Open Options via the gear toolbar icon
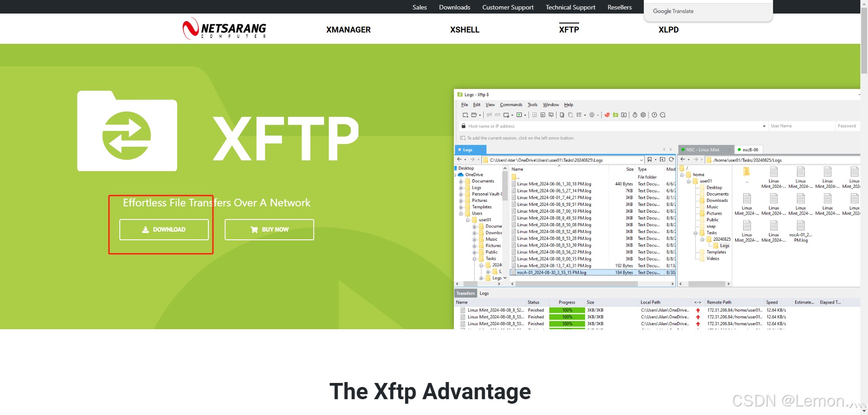Viewport: 868px width, 415px height. click(x=643, y=115)
